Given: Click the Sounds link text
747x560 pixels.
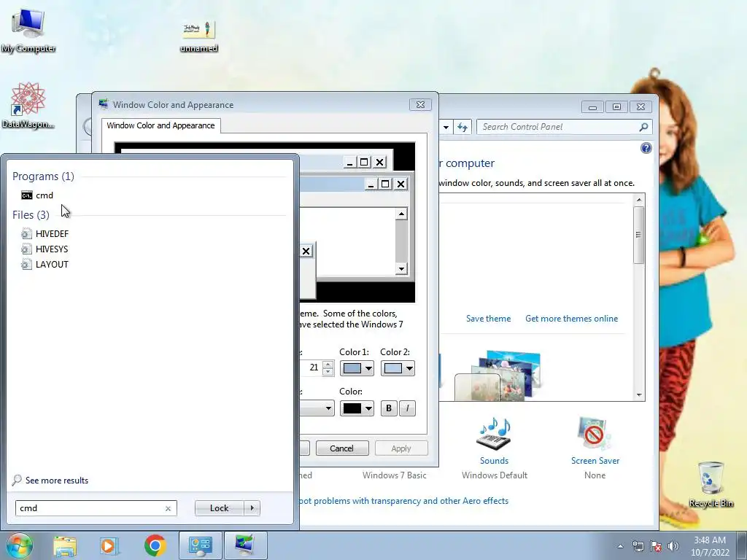Looking at the screenshot, I should pyautogui.click(x=494, y=461).
